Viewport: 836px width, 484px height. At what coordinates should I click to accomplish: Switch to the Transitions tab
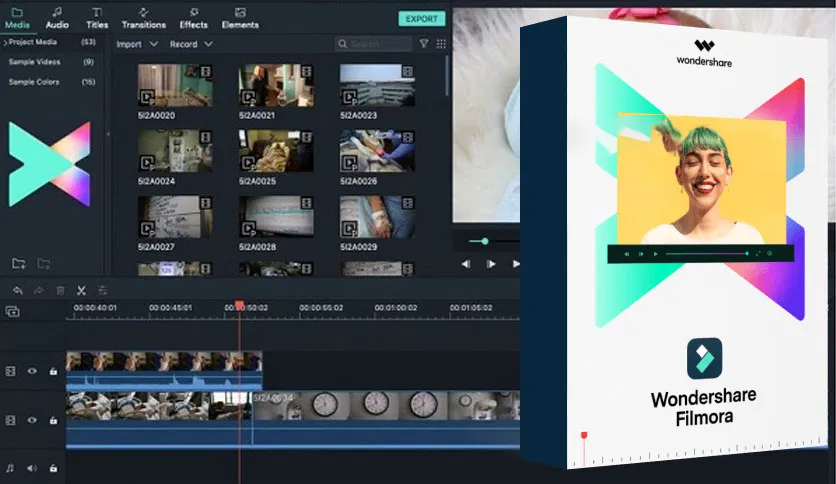(x=144, y=18)
